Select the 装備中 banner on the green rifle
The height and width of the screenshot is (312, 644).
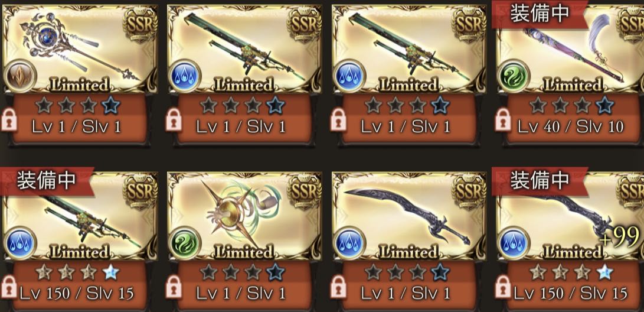click(47, 181)
